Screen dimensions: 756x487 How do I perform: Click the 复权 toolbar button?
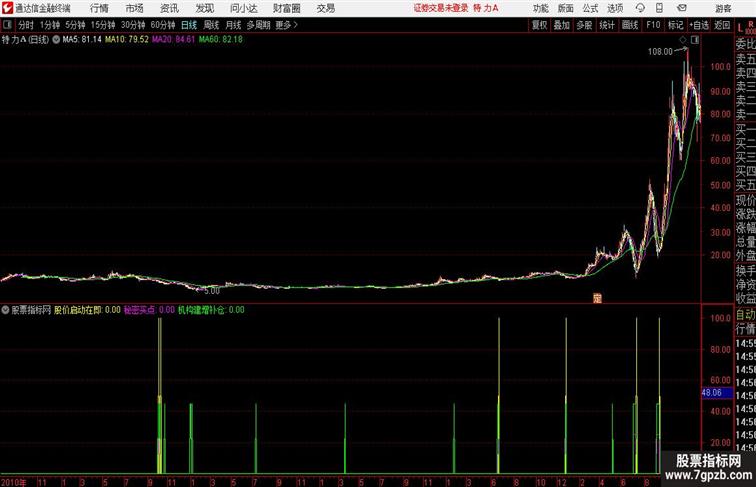point(540,25)
